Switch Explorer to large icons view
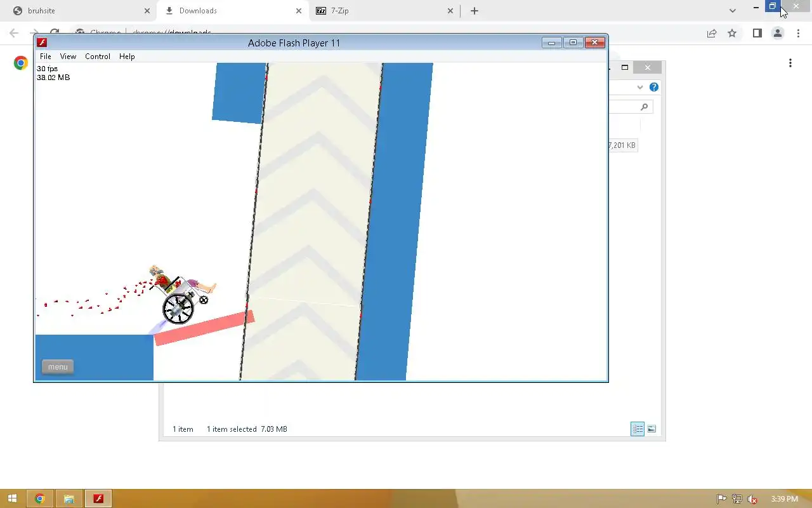The image size is (812, 508). (652, 429)
